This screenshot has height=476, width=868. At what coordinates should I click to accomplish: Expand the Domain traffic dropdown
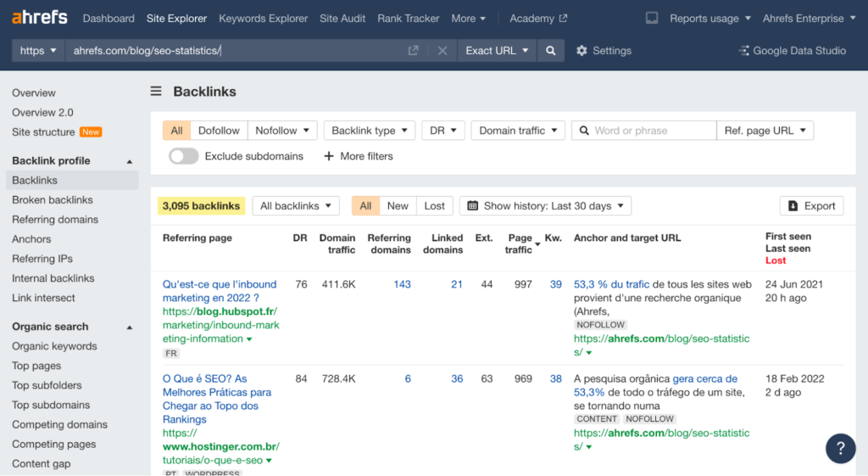(x=517, y=131)
